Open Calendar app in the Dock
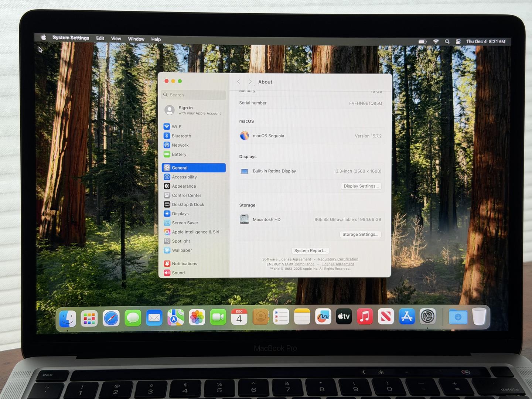 tap(239, 317)
